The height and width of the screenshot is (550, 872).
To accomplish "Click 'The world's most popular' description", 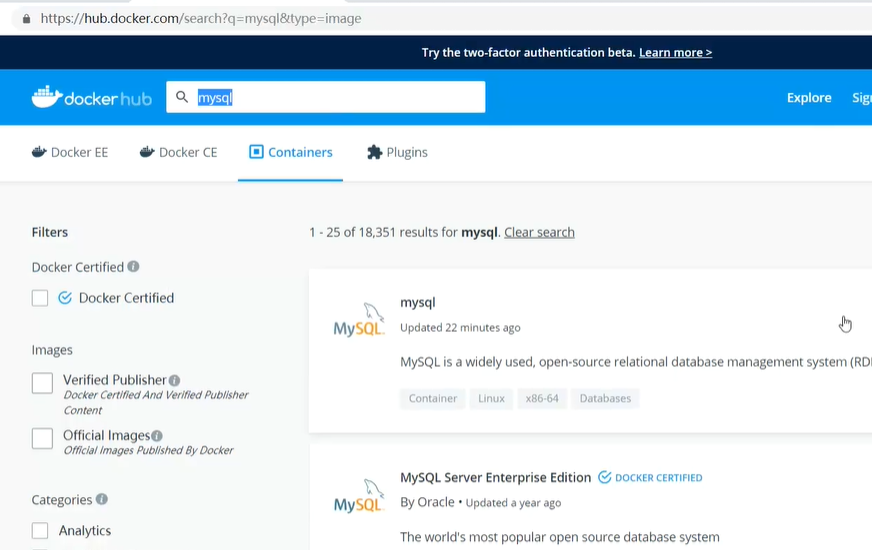I will (559, 537).
